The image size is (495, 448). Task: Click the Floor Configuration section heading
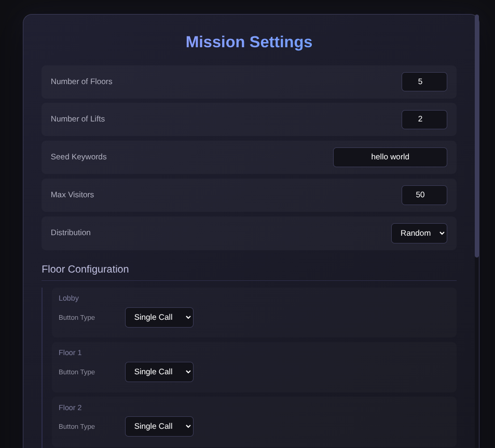(x=85, y=269)
